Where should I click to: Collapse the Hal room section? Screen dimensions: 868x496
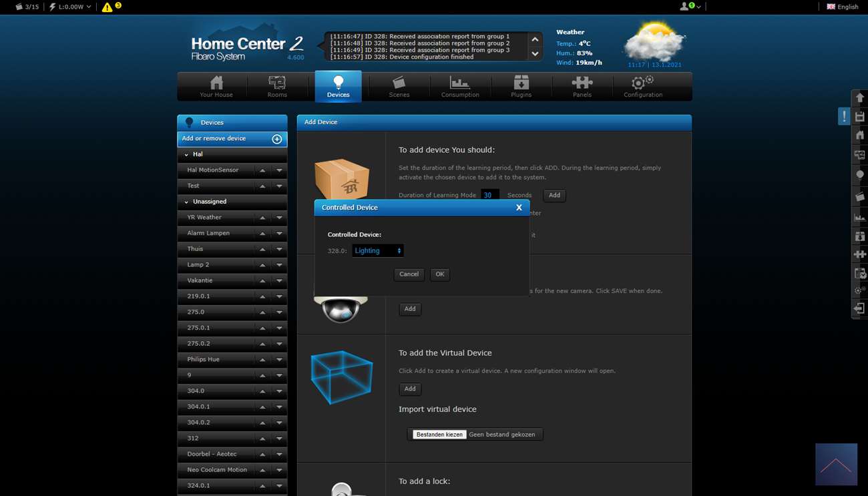coord(187,154)
